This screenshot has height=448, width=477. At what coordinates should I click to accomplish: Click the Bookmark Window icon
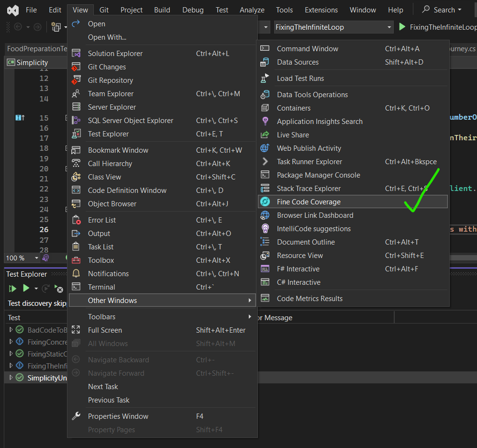point(76,150)
